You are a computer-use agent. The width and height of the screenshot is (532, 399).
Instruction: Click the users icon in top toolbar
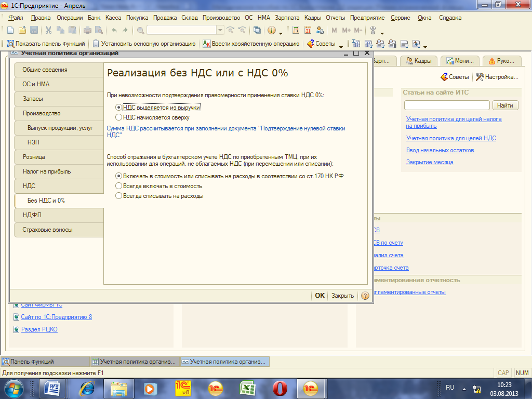[x=320, y=31]
